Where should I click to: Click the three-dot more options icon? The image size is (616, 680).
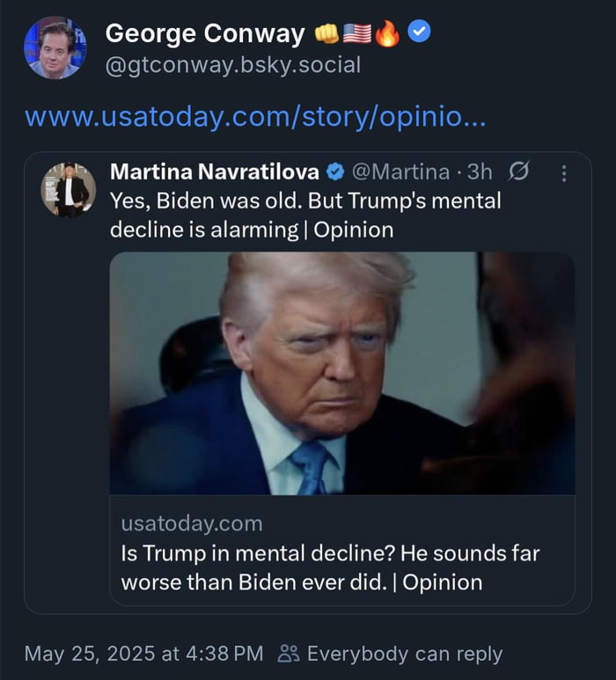pos(564,173)
